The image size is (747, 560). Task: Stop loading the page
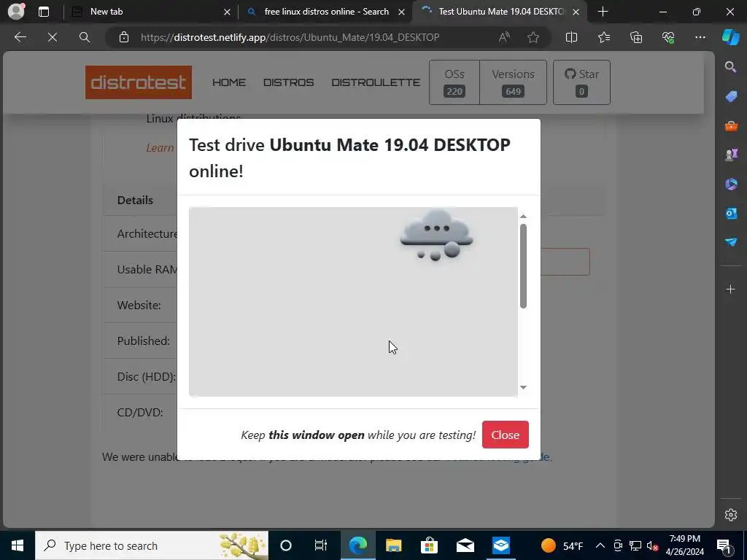[53, 37]
